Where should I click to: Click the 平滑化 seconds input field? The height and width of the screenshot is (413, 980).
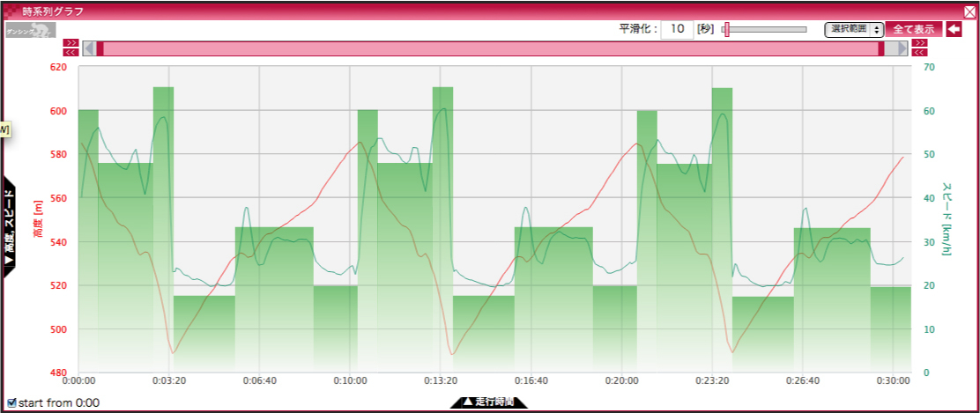pos(677,29)
